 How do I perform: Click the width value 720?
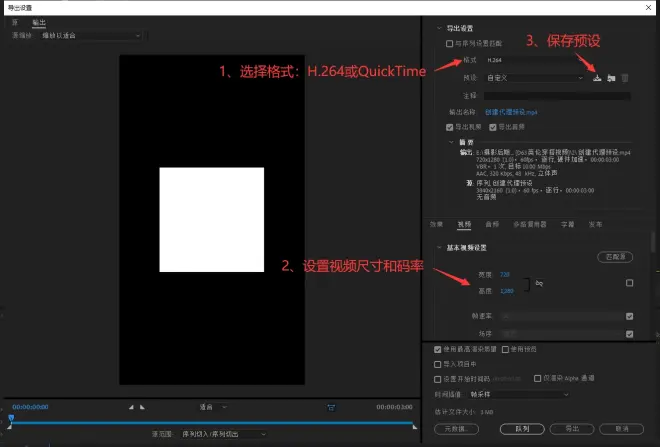click(x=505, y=274)
